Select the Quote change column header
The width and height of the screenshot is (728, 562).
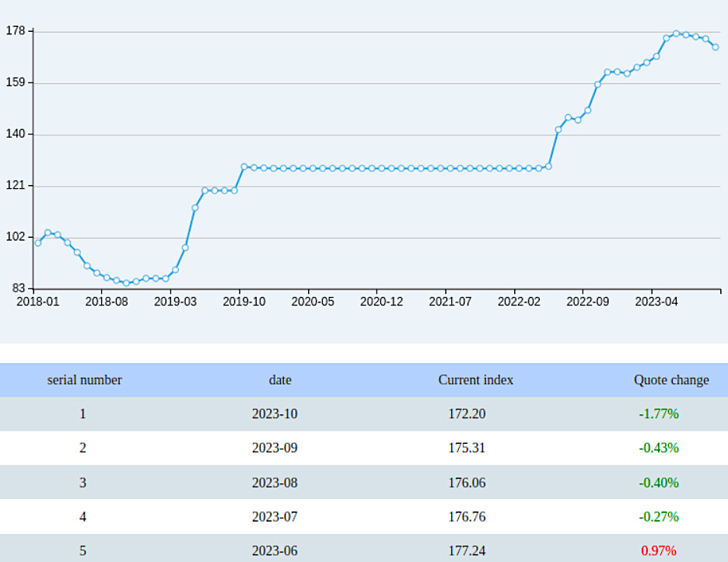click(671, 380)
